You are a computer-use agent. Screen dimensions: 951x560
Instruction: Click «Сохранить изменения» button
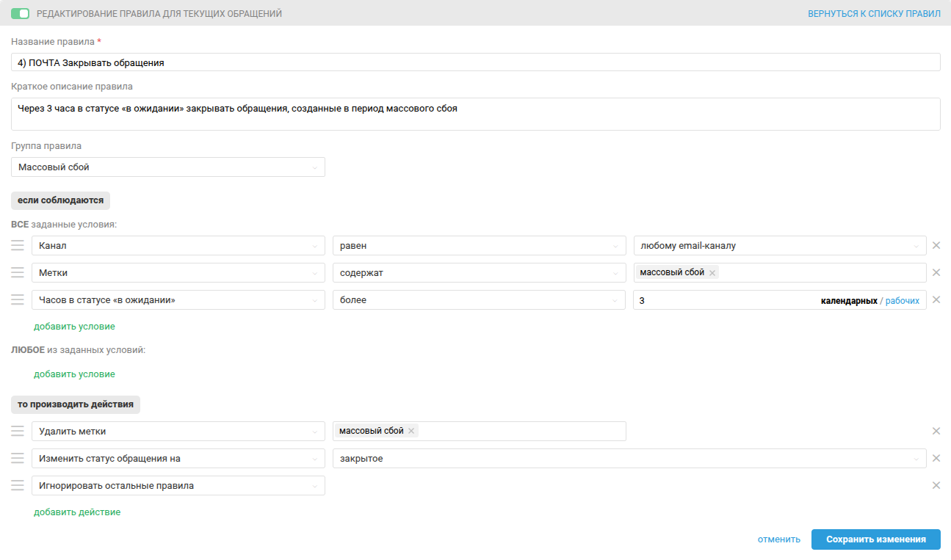(875, 539)
